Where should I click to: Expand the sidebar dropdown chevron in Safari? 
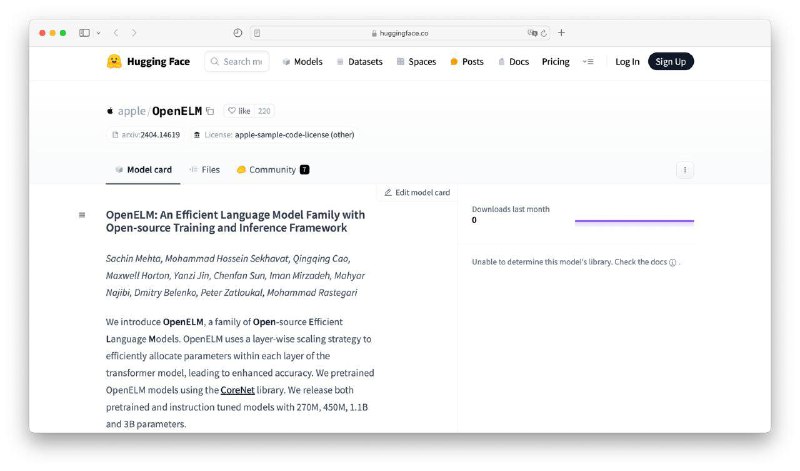pyautogui.click(x=98, y=33)
